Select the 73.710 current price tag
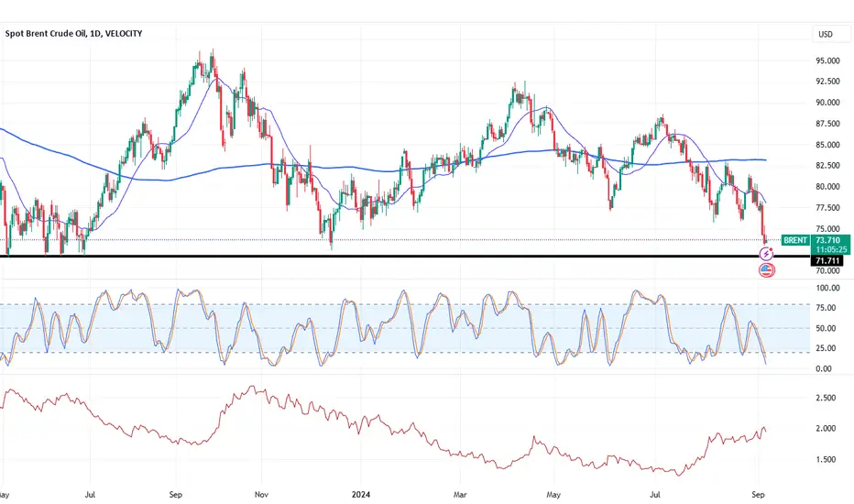The image size is (854, 504). click(x=827, y=240)
